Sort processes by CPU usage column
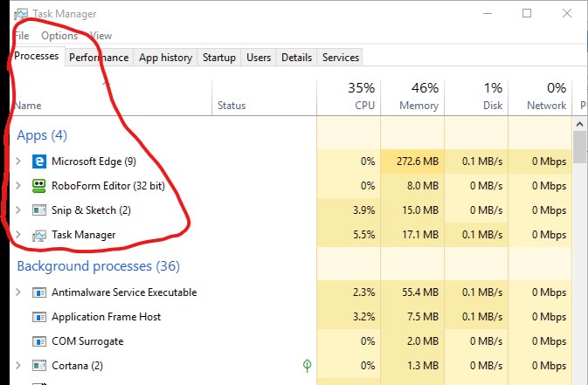This screenshot has height=385, width=588. pos(349,98)
